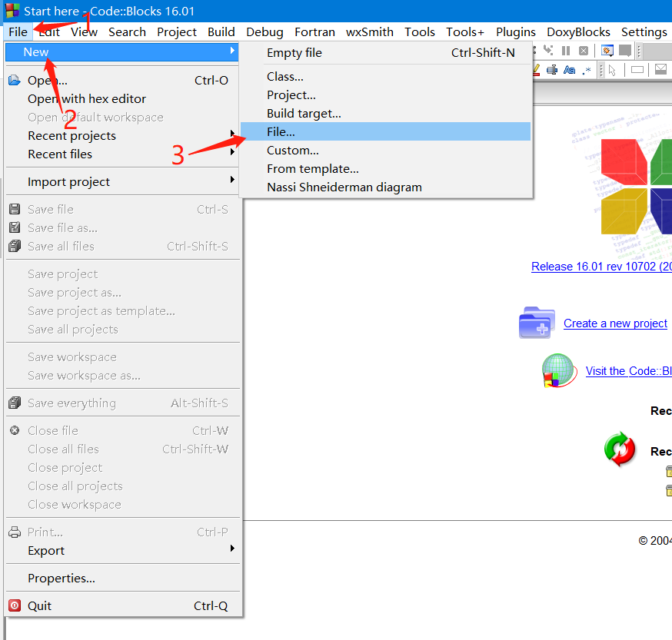Open the wxSmith menu
The width and height of the screenshot is (672, 640).
[369, 32]
